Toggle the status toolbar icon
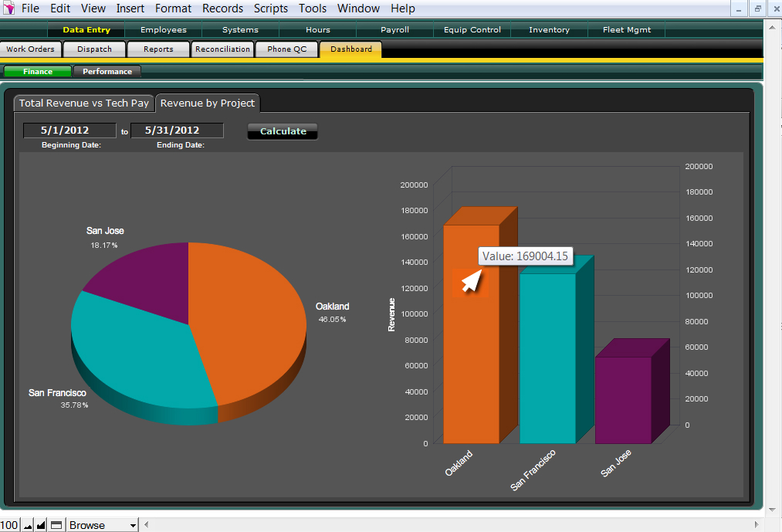Screen dimensions: 782x532 click(x=56, y=525)
